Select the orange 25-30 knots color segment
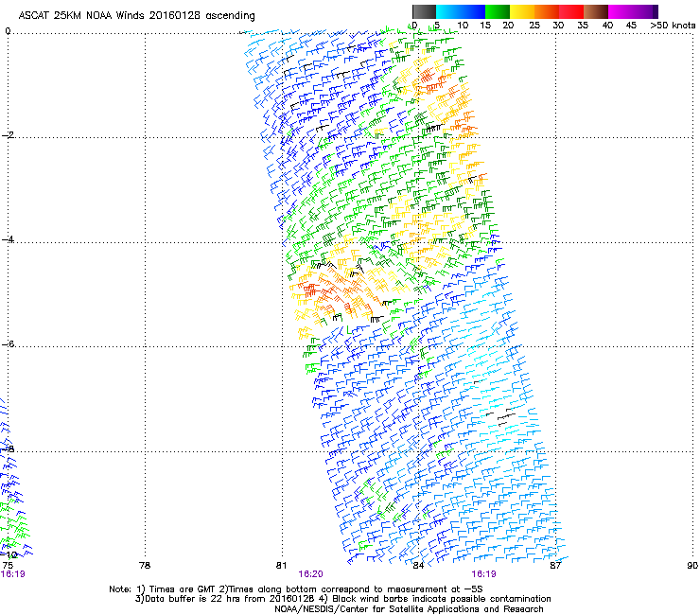 (x=547, y=11)
